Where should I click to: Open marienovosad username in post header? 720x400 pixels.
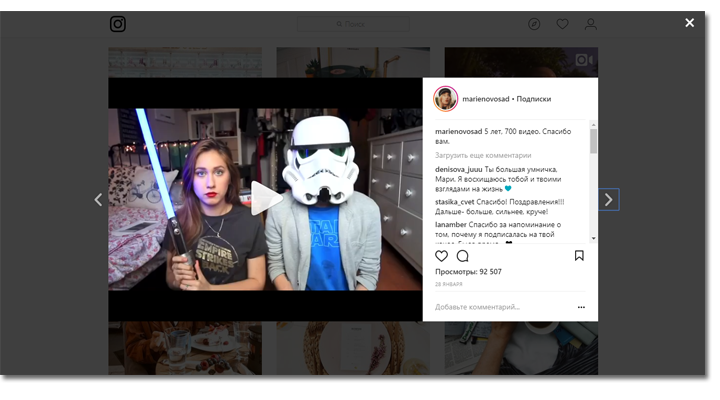coord(485,99)
